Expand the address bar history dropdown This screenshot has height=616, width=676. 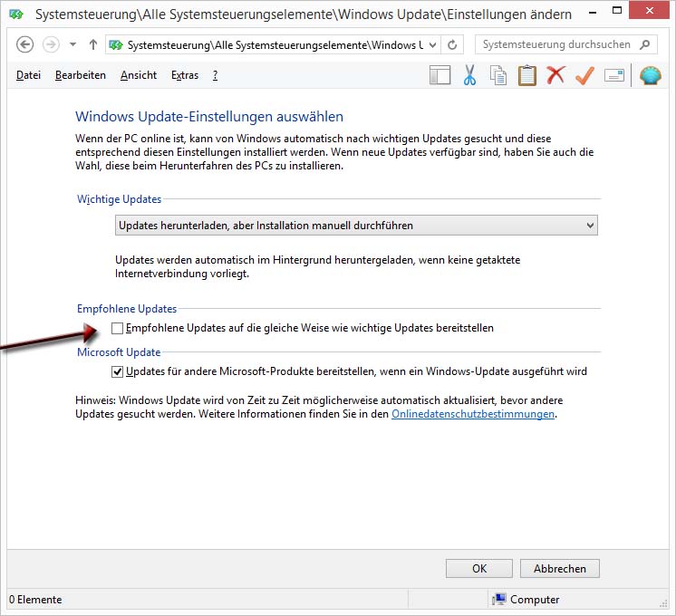pos(433,44)
